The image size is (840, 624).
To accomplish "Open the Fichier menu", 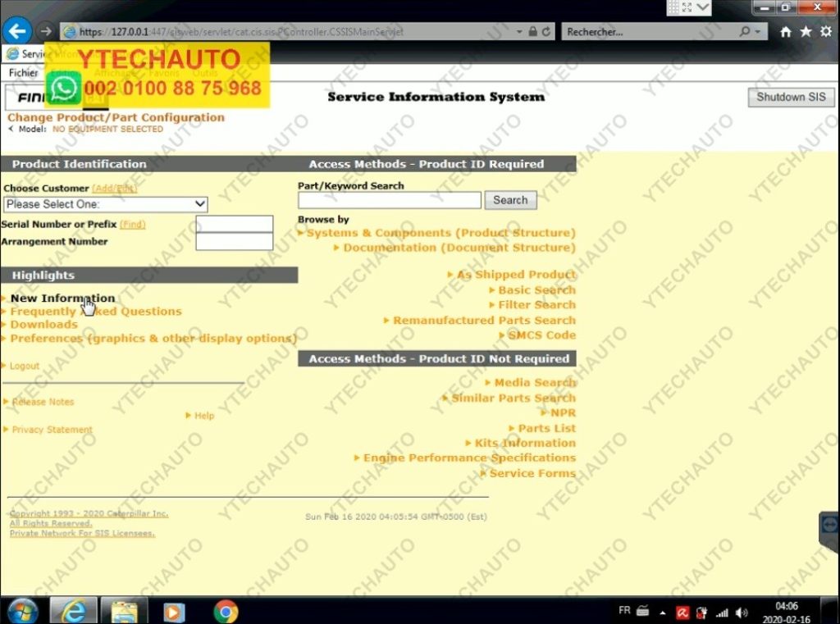I will click(x=24, y=72).
